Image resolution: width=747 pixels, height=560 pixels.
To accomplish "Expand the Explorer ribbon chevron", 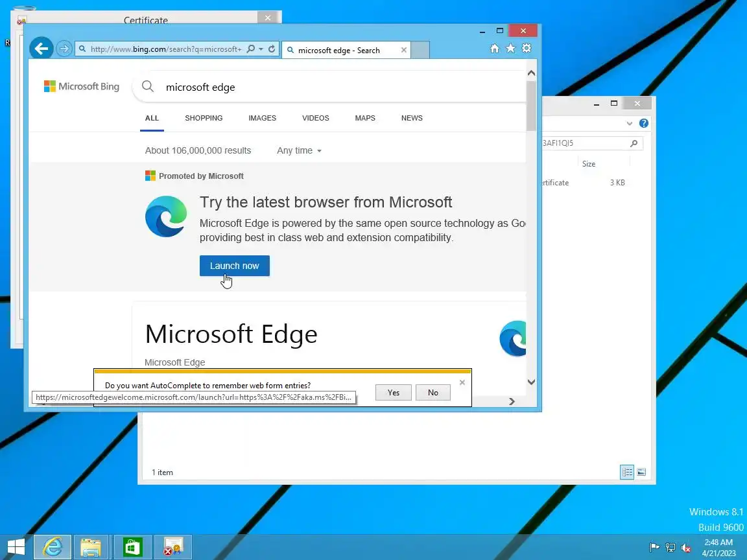I will 630,123.
